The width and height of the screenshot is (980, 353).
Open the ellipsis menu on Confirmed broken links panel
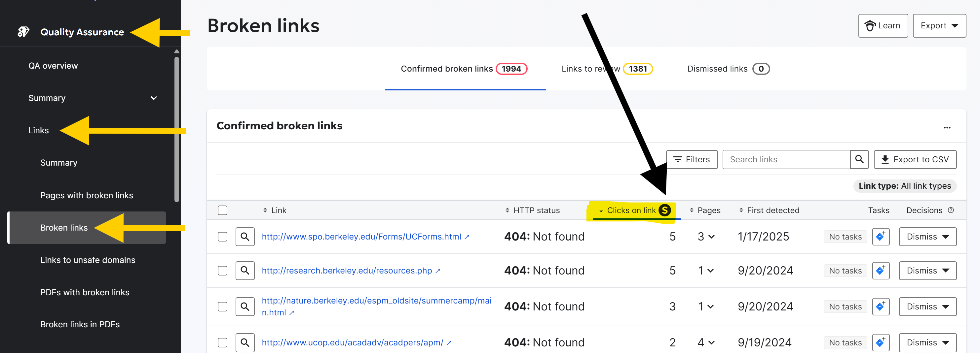(947, 127)
